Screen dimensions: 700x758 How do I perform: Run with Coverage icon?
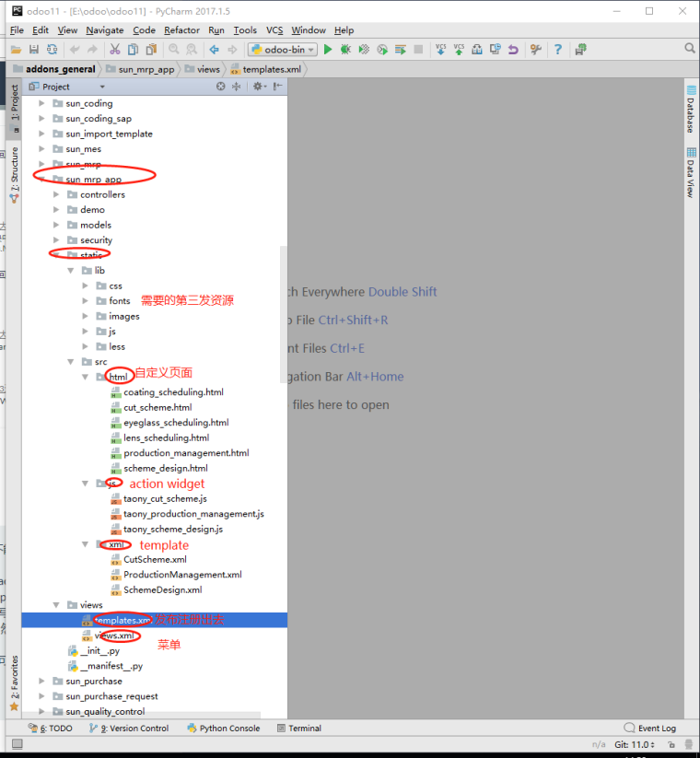tap(364, 50)
